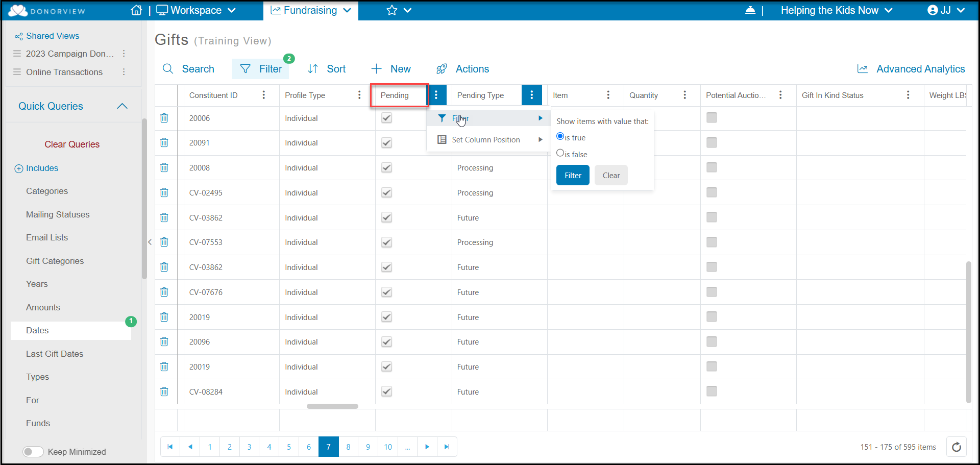The width and height of the screenshot is (980, 465).
Task: Select Categories quick query
Action: pyautogui.click(x=47, y=191)
